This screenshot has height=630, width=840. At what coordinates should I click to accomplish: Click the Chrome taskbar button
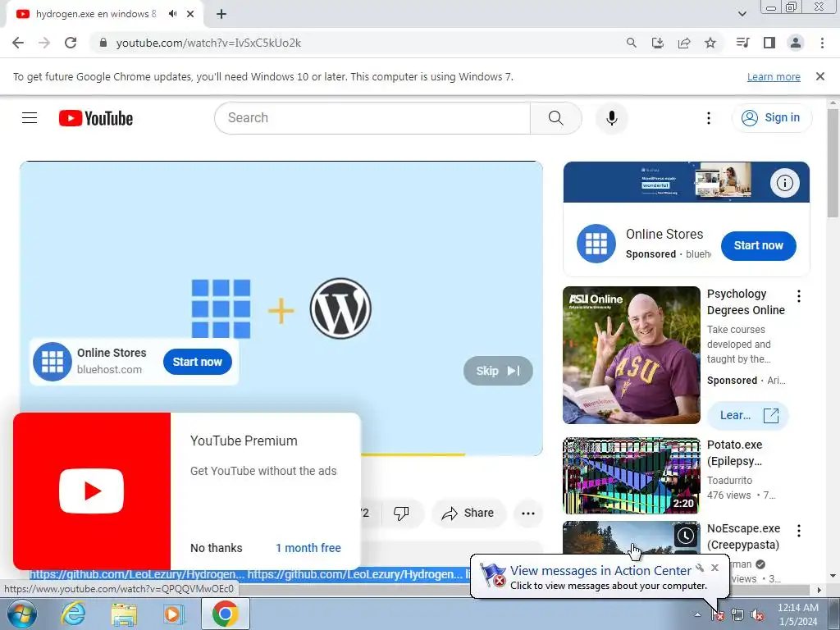225,614
